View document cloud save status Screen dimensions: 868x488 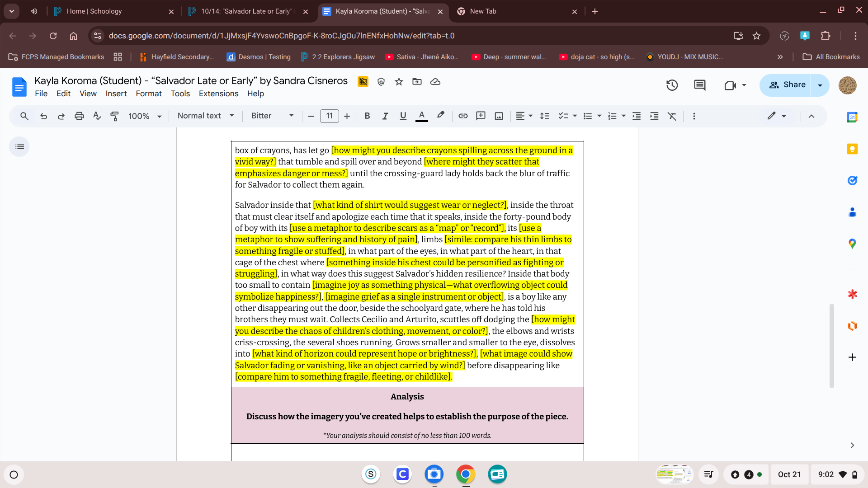(435, 82)
